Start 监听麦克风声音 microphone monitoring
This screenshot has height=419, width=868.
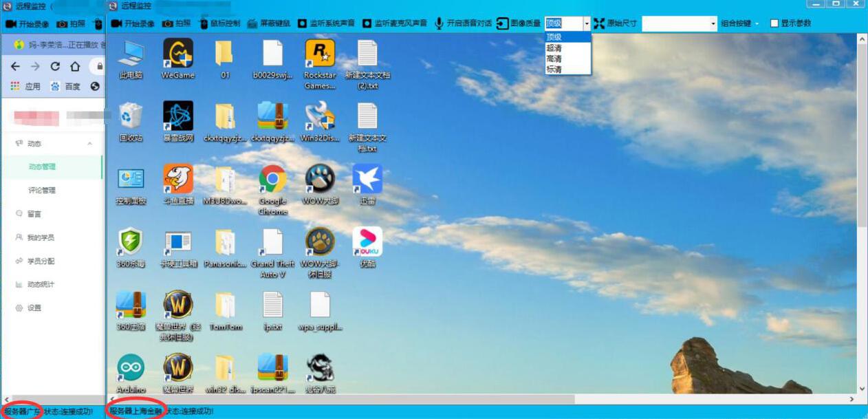click(x=367, y=23)
